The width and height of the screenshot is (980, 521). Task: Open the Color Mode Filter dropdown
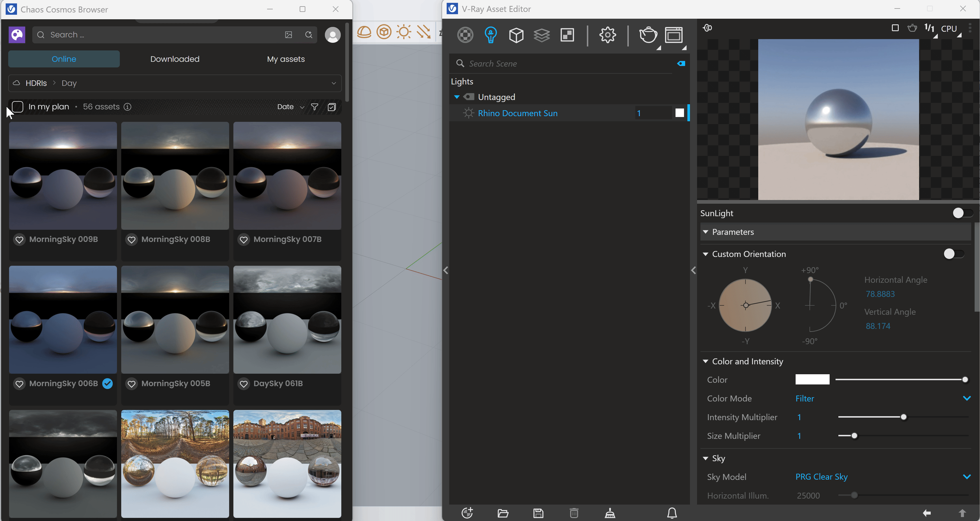pyautogui.click(x=883, y=398)
